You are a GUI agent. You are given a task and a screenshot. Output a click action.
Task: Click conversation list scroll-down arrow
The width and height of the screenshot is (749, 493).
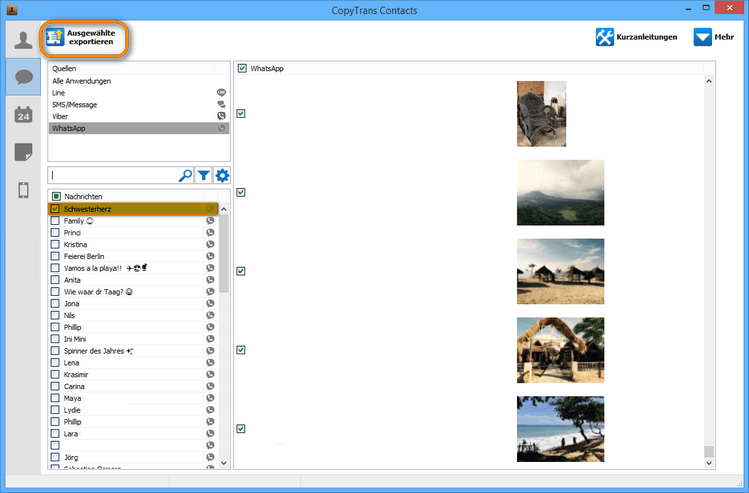(x=224, y=463)
